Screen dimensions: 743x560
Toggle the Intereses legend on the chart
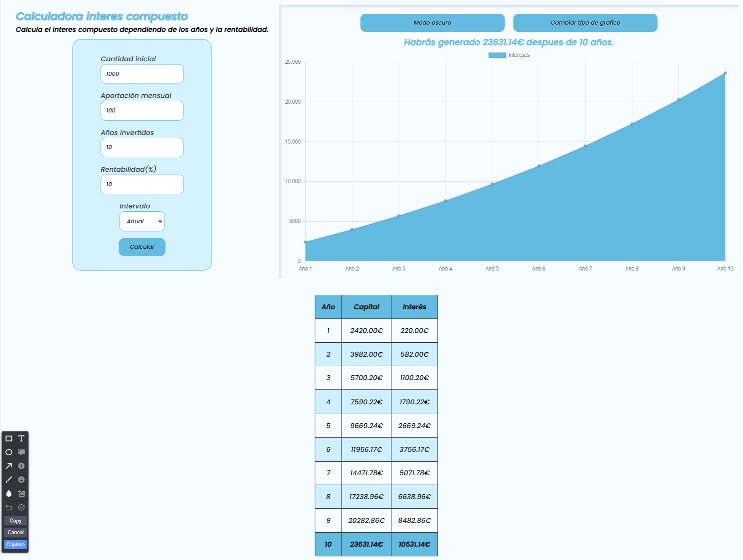pyautogui.click(x=509, y=55)
